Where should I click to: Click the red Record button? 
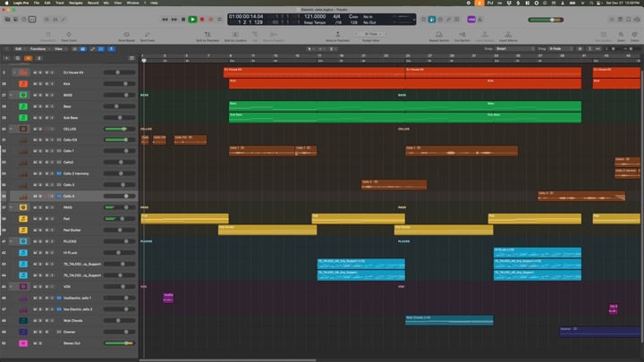click(x=202, y=19)
